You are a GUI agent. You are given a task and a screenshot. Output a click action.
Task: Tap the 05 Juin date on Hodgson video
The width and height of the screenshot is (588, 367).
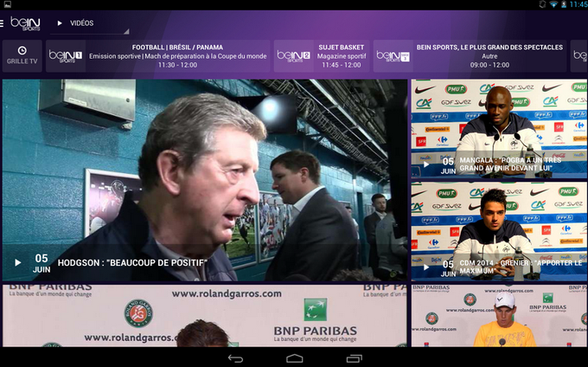coord(42,263)
